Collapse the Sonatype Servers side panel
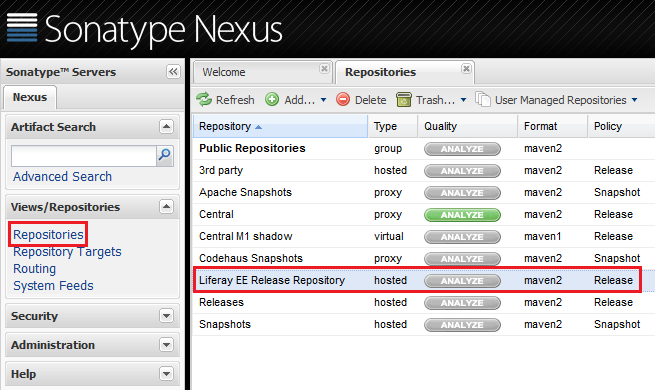Screen dimensions: 655x390 click(x=173, y=71)
